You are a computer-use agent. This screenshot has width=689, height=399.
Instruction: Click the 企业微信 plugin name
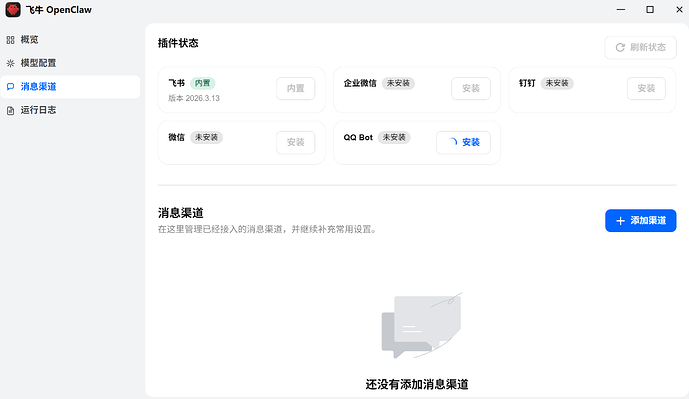pos(360,83)
